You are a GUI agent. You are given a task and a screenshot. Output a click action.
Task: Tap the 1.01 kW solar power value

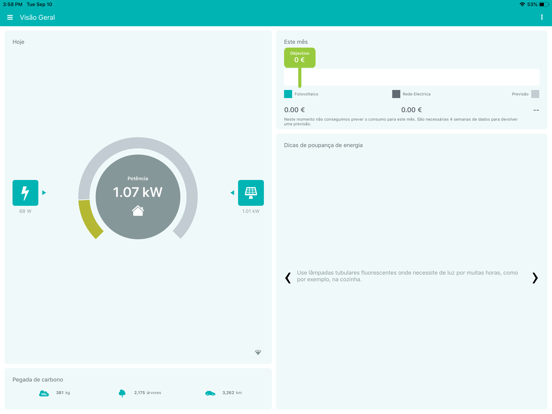(251, 211)
